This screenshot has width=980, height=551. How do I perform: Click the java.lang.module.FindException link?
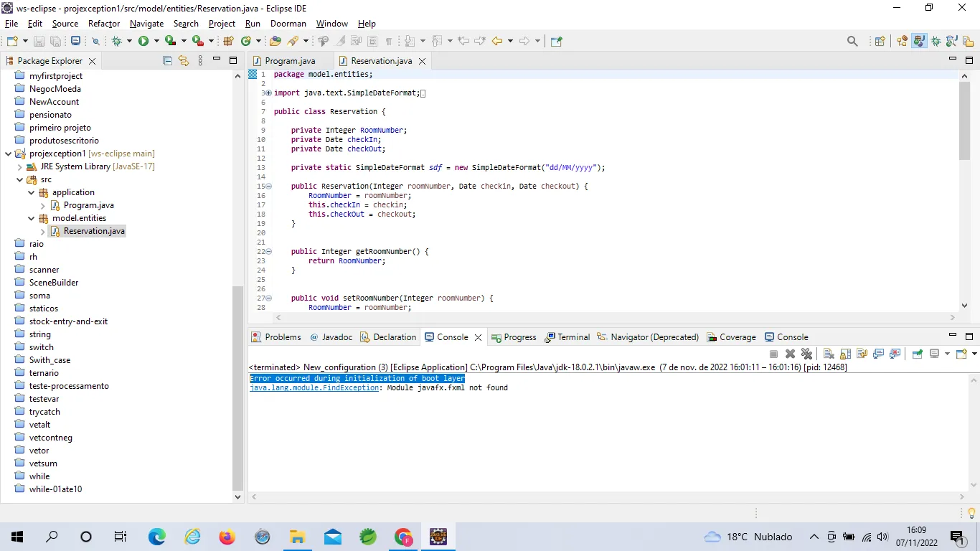coord(314,388)
